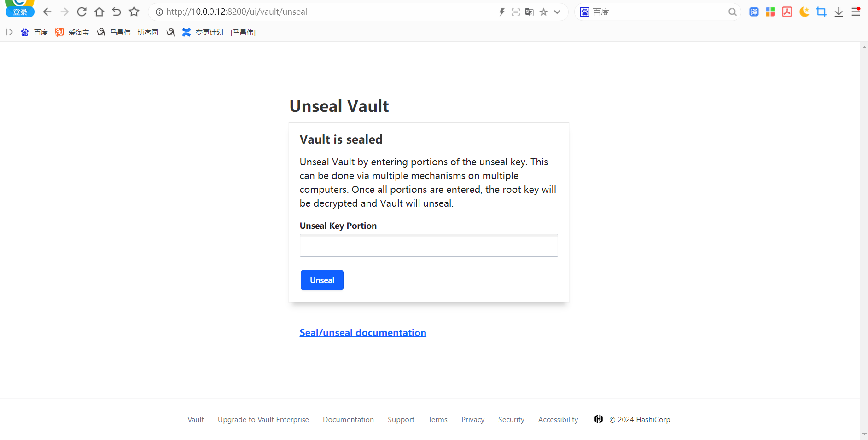Click the translate page icon in address bar

point(530,12)
